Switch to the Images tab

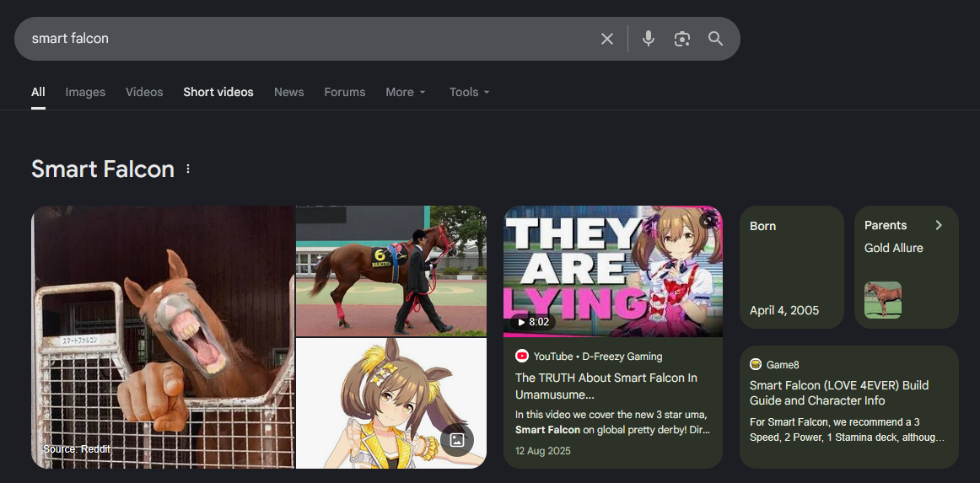coord(86,92)
